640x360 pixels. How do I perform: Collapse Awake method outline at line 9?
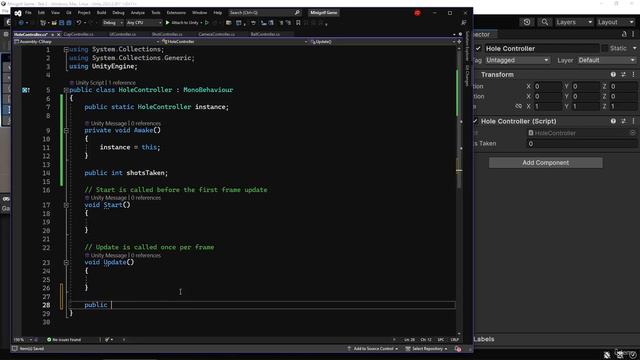pyautogui.click(x=66, y=131)
